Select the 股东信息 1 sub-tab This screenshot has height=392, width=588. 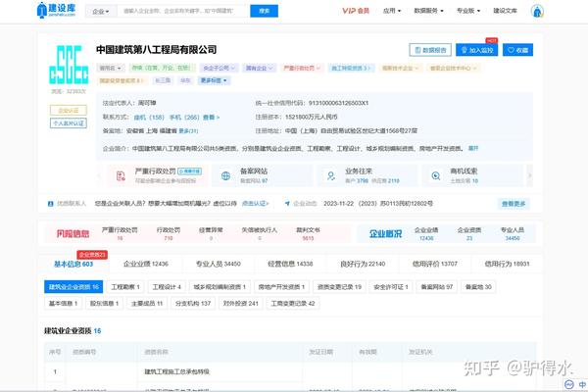click(x=104, y=304)
